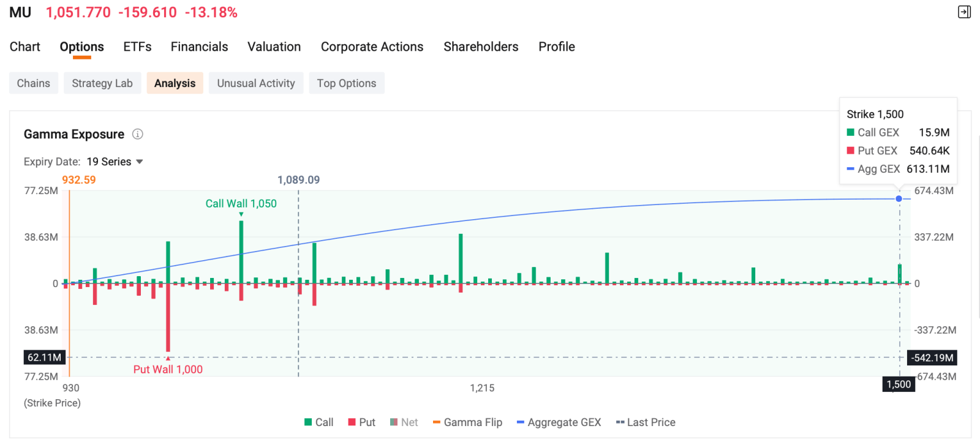
Task: Click the Call GEX 15.9M tooltip row
Action: [898, 132]
